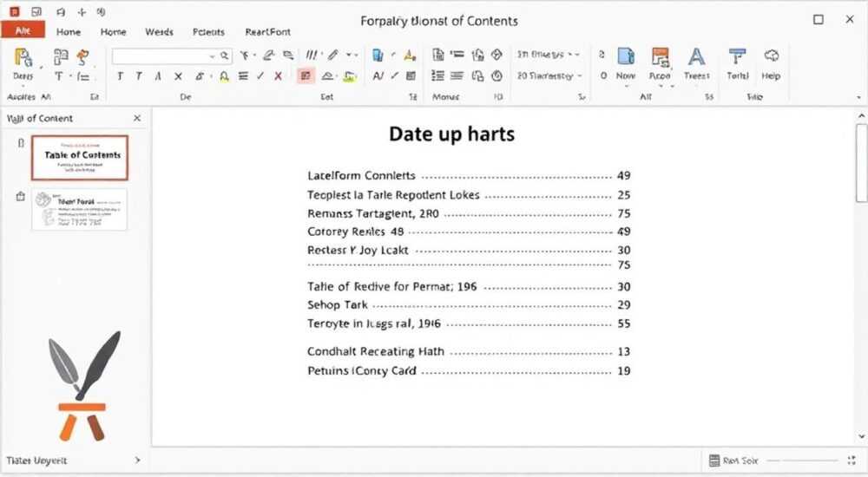Image resolution: width=868 pixels, height=477 pixels.
Task: Click the large Treest letter A icon
Action: pos(696,57)
